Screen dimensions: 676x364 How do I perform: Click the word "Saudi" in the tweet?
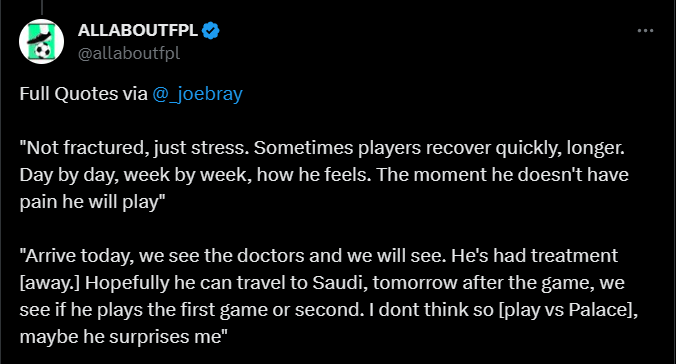point(338,283)
